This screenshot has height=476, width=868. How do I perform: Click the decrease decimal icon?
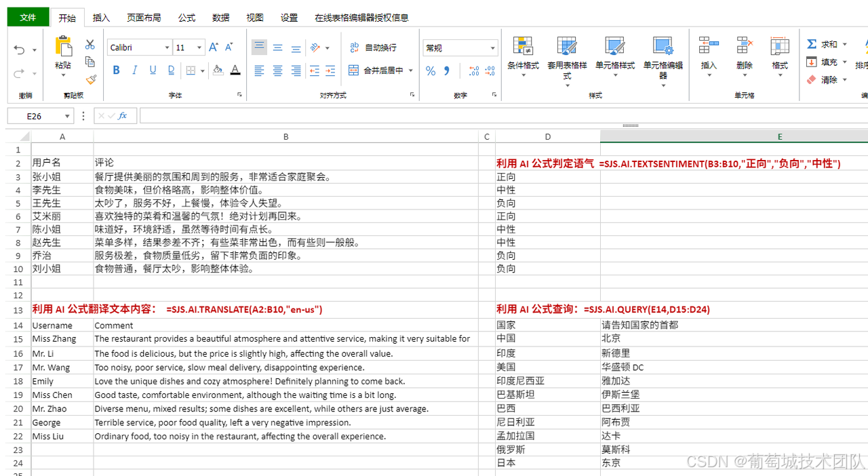point(491,71)
